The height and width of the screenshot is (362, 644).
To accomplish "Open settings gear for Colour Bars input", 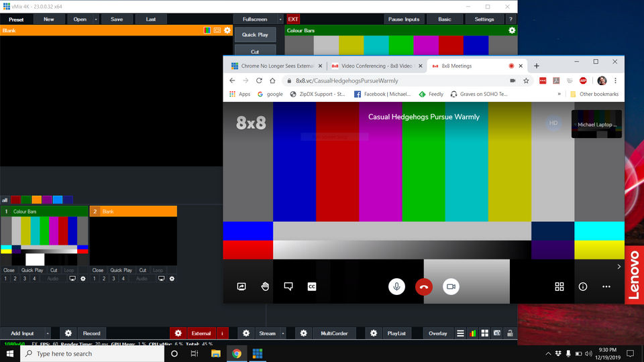I will click(83, 278).
